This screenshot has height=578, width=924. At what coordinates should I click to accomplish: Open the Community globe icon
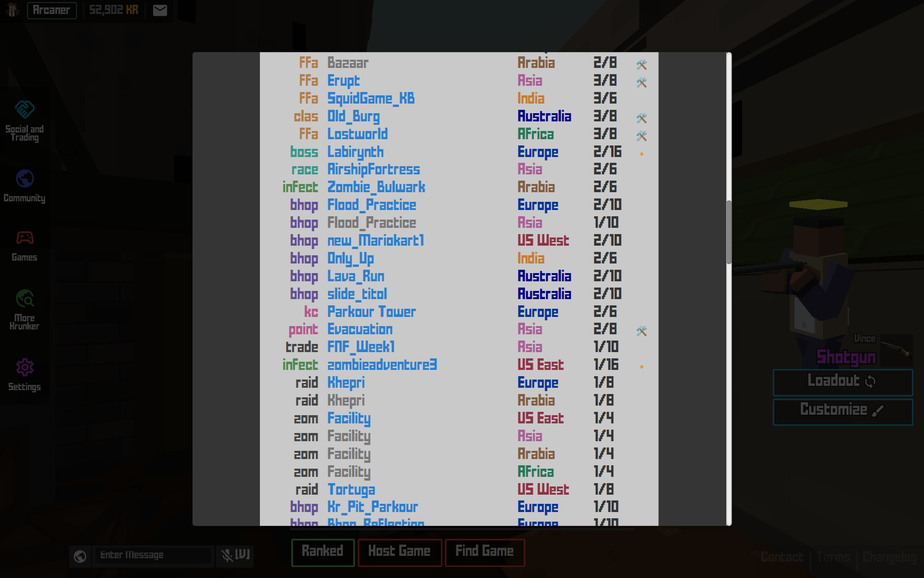coord(25,179)
